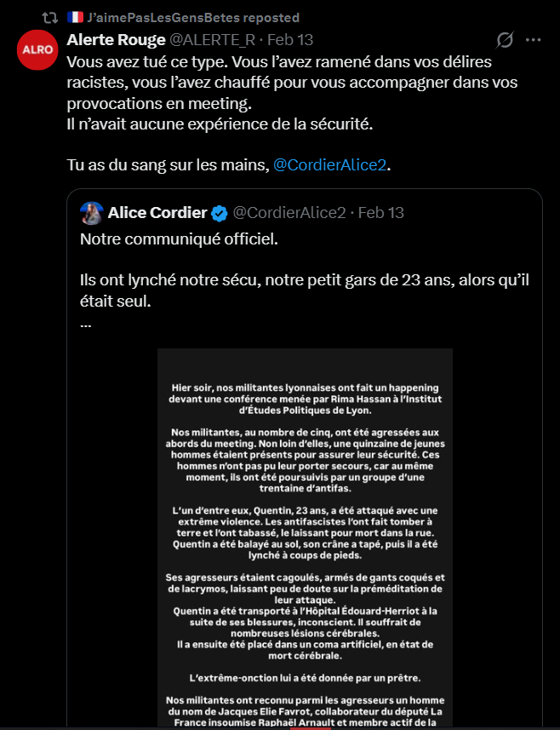Click the blue verified badge
Viewport: 560px width, 730px height.
[219, 212]
